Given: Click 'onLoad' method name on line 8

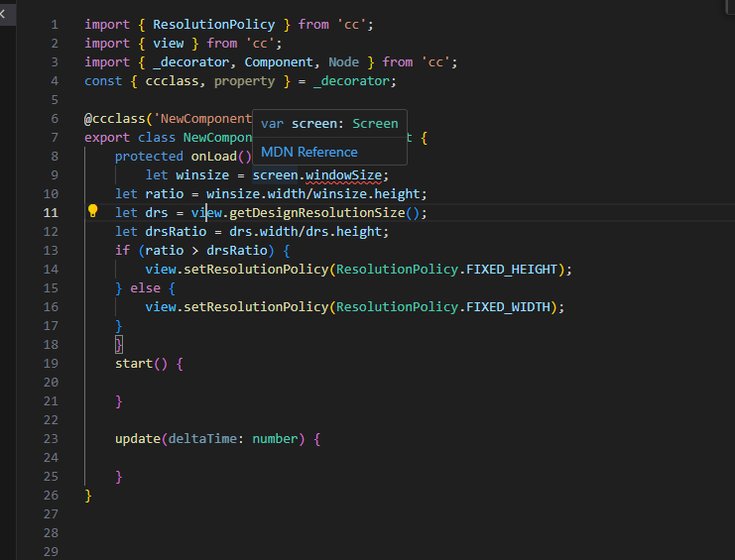Looking at the screenshot, I should (213, 157).
